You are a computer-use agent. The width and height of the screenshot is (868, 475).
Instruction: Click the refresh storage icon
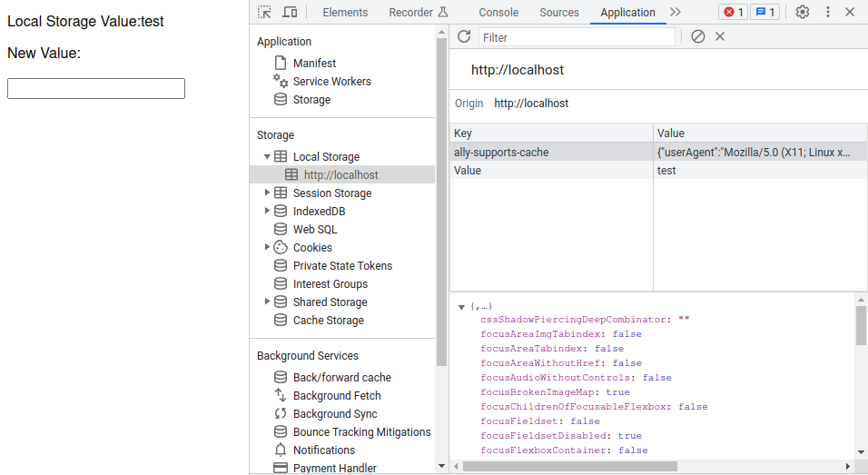[x=464, y=36]
